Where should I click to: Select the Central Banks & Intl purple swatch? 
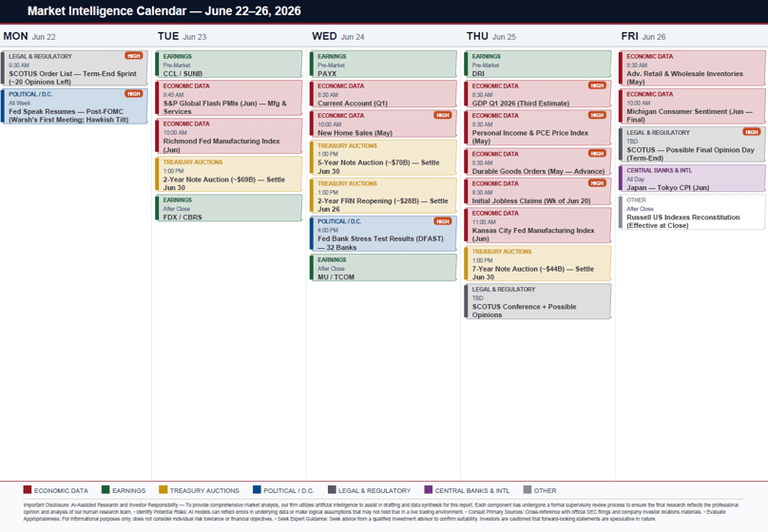[428, 490]
